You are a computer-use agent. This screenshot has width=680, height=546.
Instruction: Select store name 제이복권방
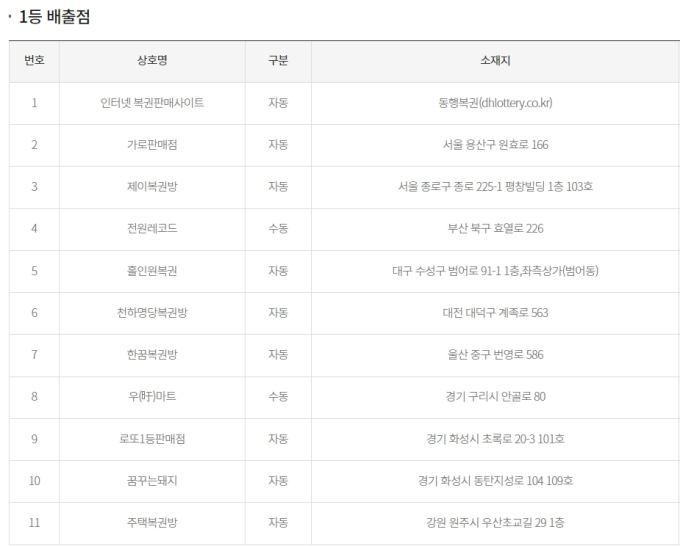[152, 186]
